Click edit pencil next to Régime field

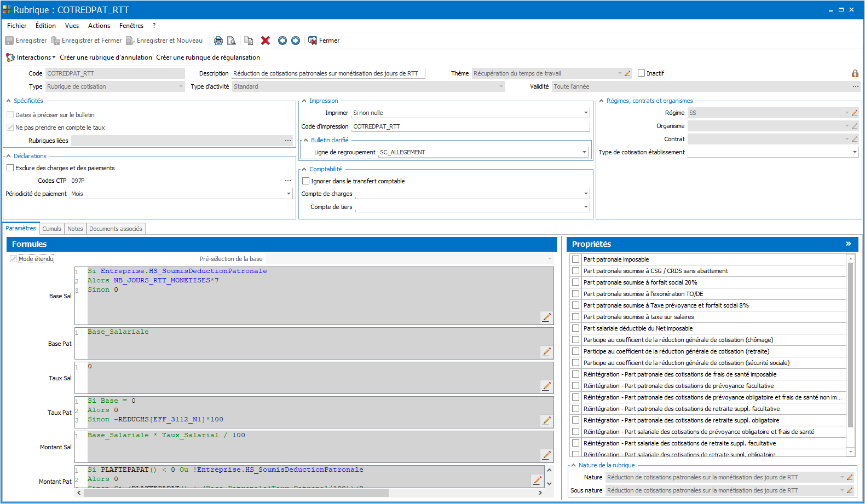coord(855,113)
